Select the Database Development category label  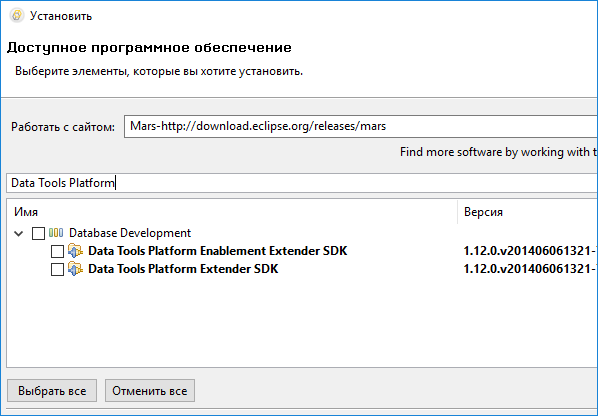(130, 233)
